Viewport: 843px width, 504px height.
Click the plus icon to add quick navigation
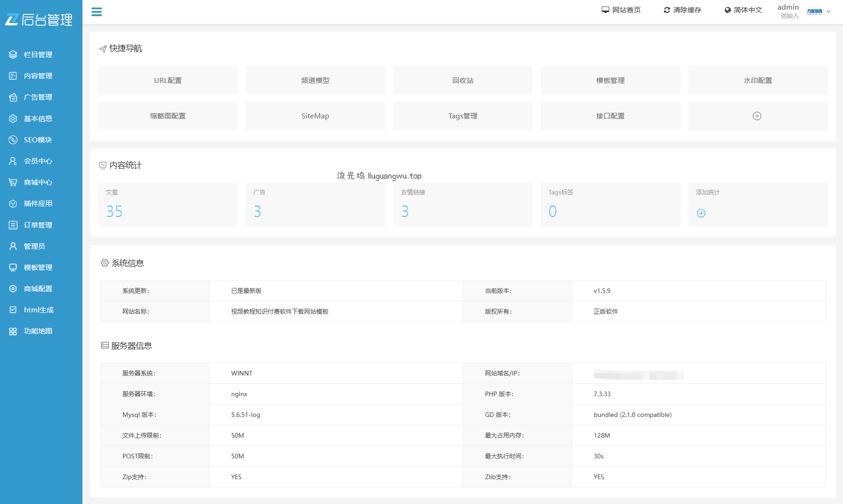click(x=757, y=116)
